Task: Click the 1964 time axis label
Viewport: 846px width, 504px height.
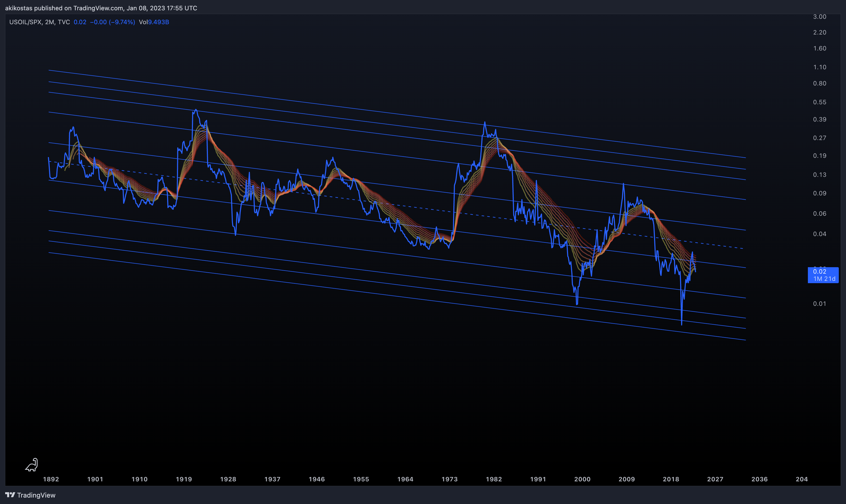Action: click(x=405, y=479)
